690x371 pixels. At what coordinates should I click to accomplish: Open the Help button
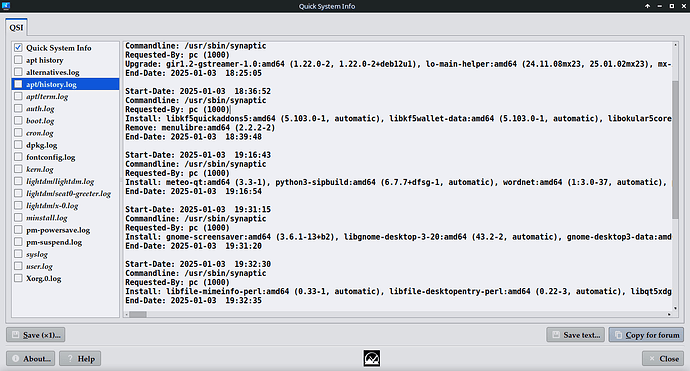[80, 359]
